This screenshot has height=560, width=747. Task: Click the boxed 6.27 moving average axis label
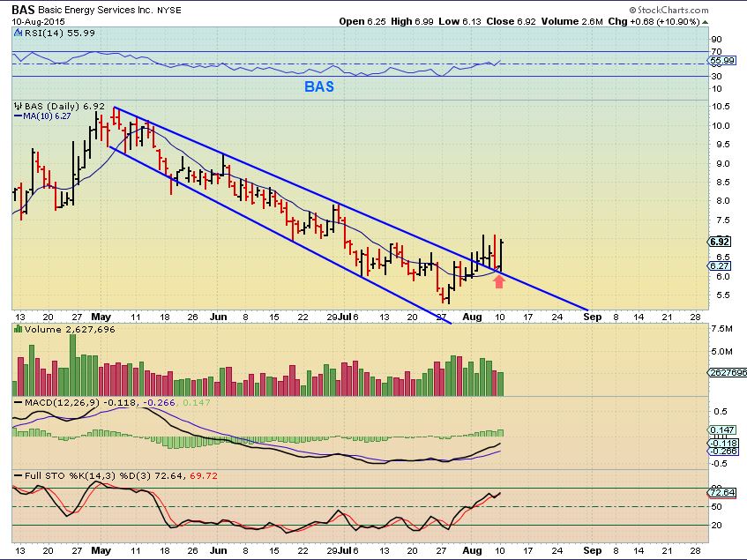pyautogui.click(x=720, y=265)
